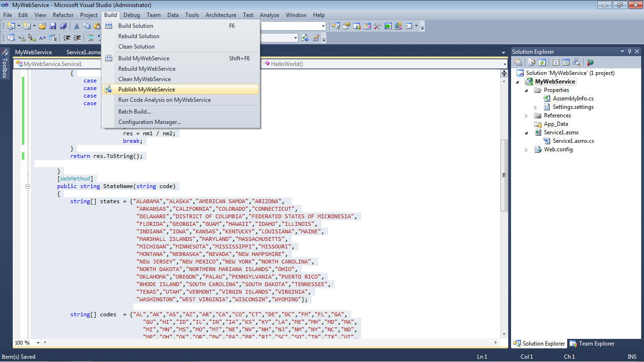
Task: Click the Item(s) Saved status text
Action: (19, 357)
